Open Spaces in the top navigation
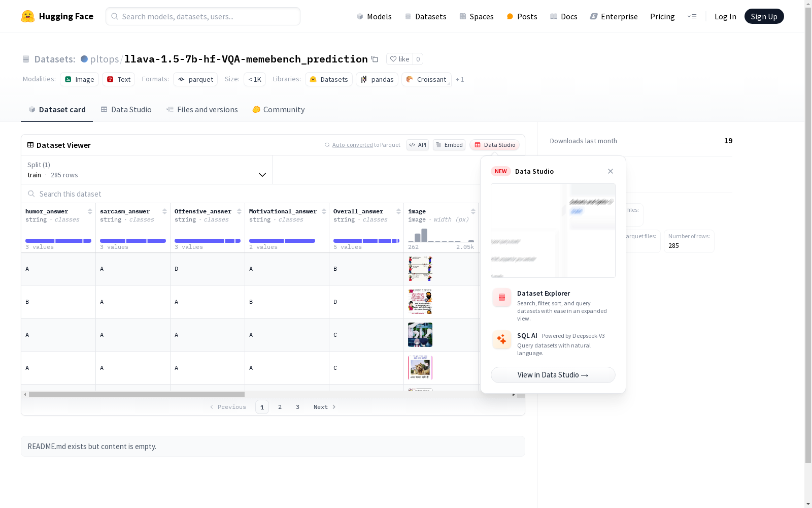This screenshot has width=812, height=508. point(477,16)
